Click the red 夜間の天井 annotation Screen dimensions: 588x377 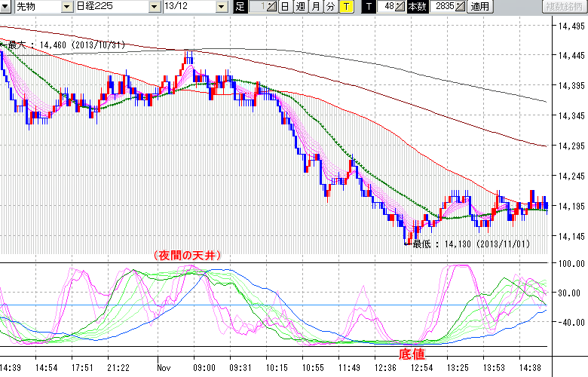click(187, 256)
